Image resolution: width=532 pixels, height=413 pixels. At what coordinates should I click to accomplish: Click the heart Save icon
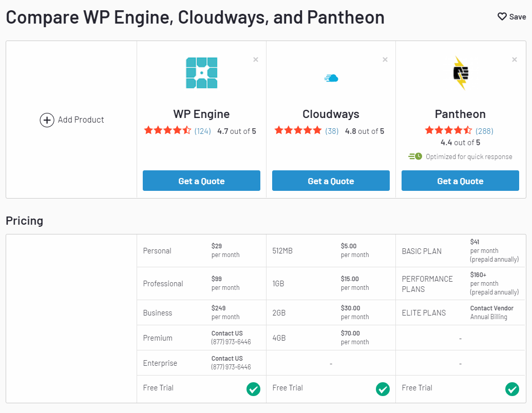pyautogui.click(x=502, y=17)
